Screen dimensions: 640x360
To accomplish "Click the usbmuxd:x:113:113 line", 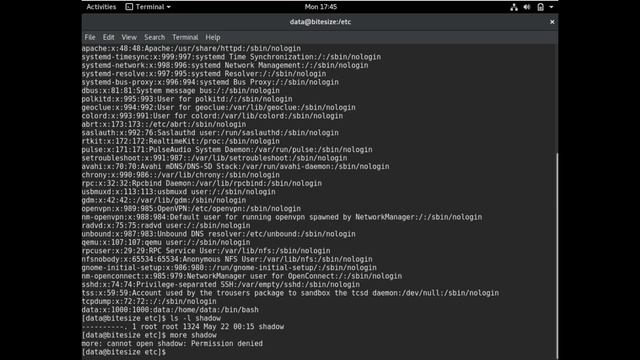I will (x=178, y=192).
